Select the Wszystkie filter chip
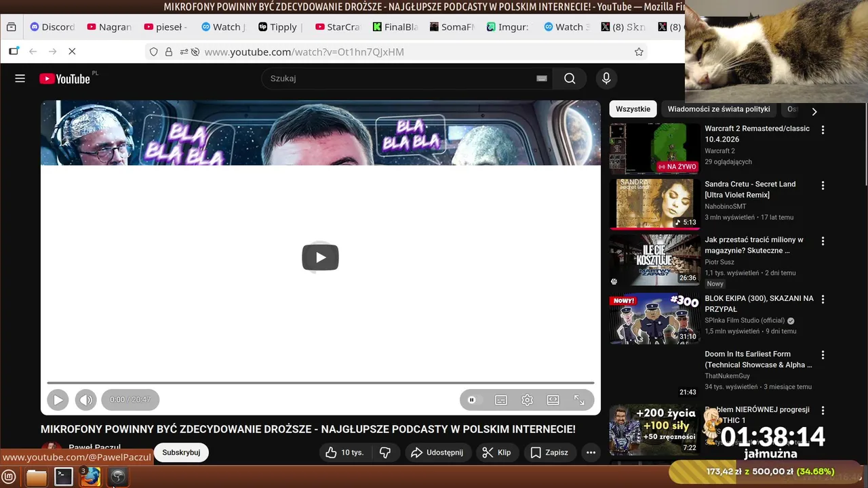Image resolution: width=868 pixels, height=488 pixels. click(633, 109)
